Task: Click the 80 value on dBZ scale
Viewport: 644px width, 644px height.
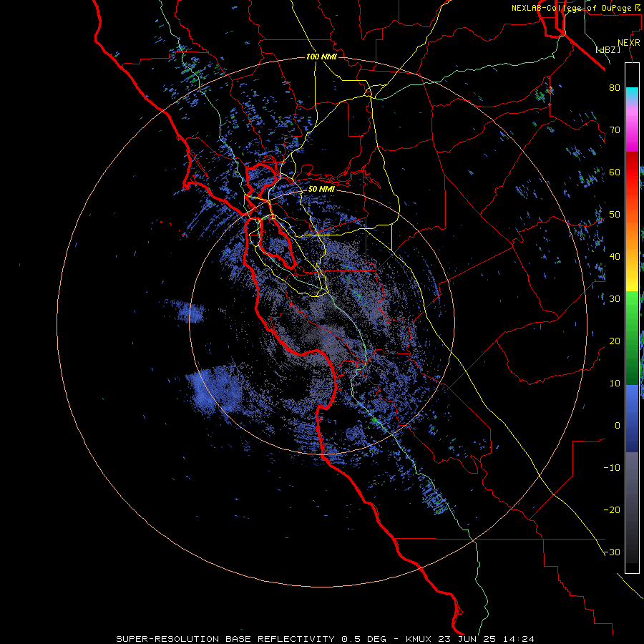Action: click(x=615, y=88)
